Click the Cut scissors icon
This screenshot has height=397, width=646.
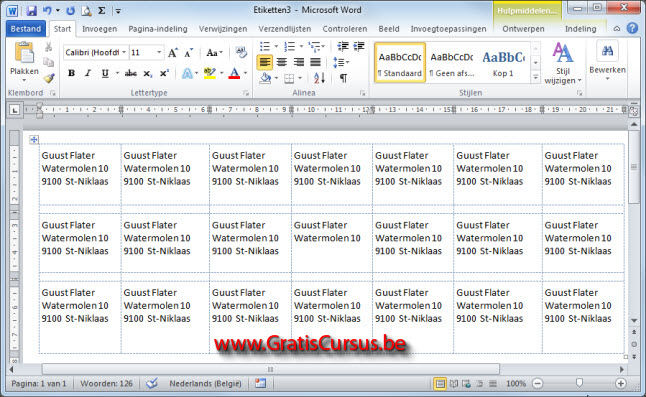(x=49, y=47)
